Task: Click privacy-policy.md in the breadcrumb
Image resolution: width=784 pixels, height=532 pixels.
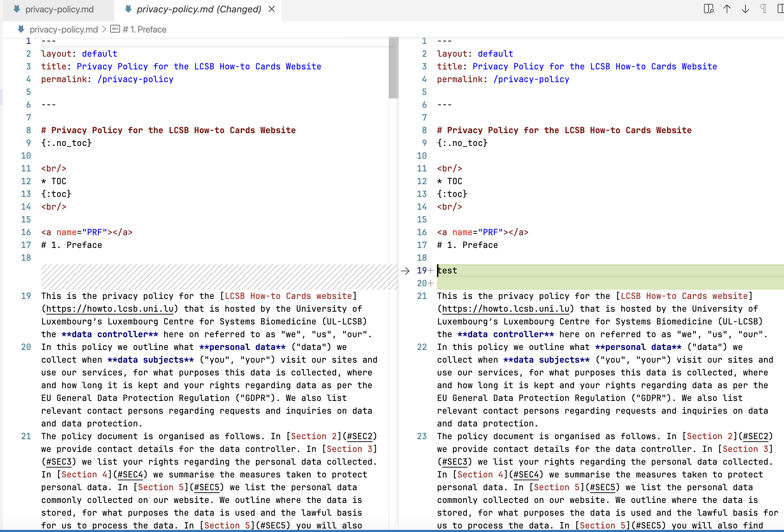Action: tap(64, 30)
